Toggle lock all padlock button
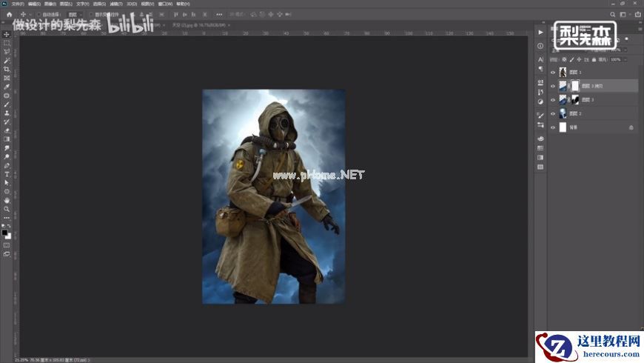 point(594,59)
